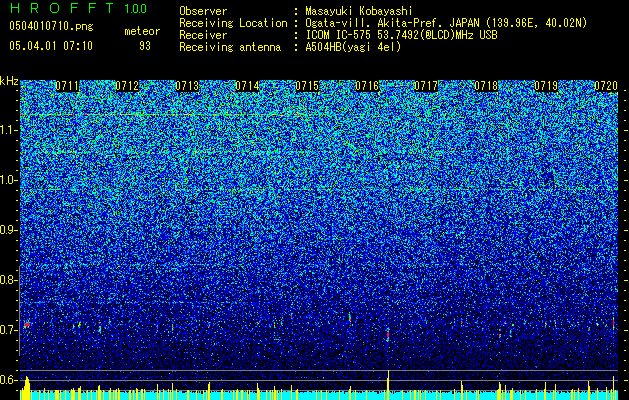
Task: Click the kHz axis unit label
Action: [x=9, y=81]
